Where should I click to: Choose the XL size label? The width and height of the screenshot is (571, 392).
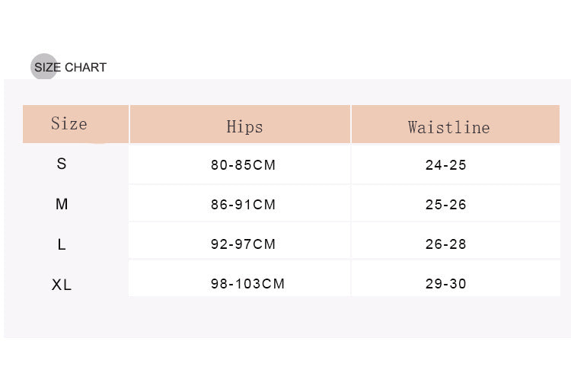point(62,285)
